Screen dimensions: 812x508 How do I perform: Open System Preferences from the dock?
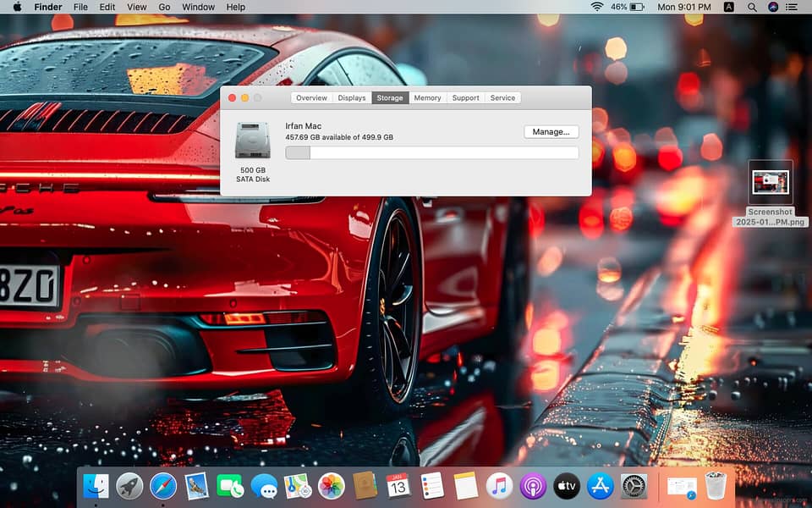pos(634,486)
